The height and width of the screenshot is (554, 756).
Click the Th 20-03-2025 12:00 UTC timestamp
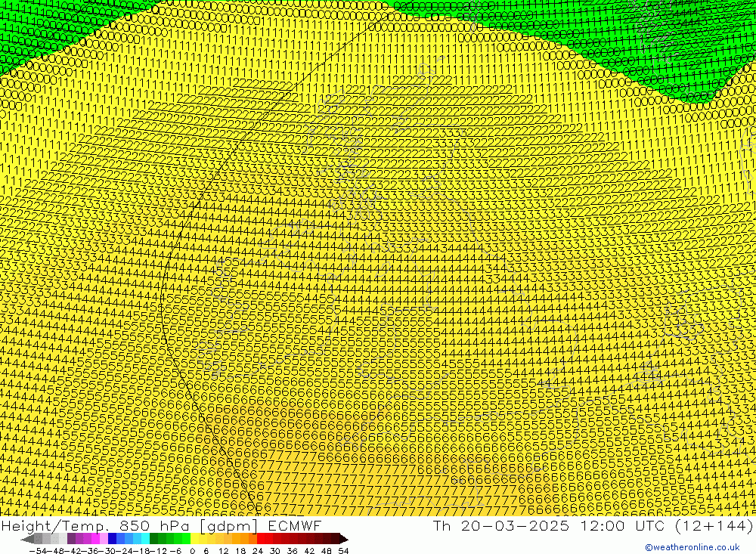(593, 525)
